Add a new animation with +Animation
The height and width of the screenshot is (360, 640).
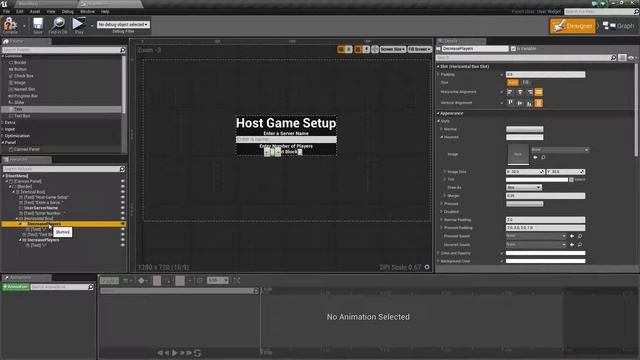coord(16,287)
